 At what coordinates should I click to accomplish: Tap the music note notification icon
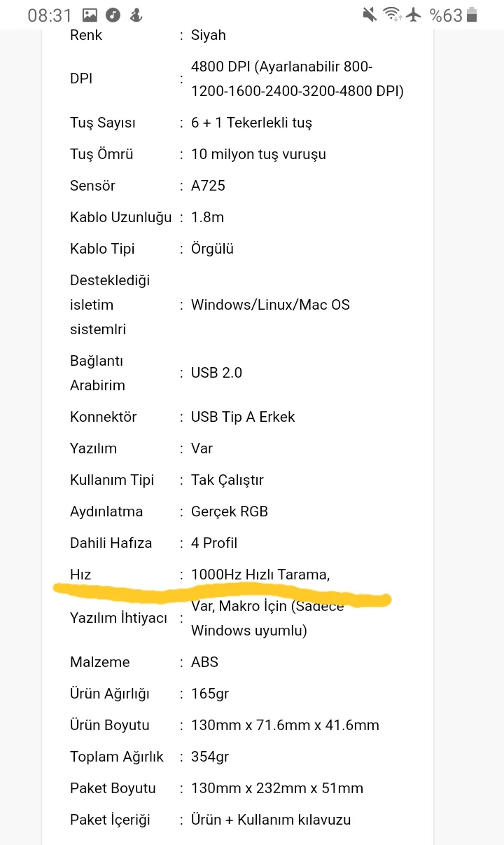(x=113, y=15)
